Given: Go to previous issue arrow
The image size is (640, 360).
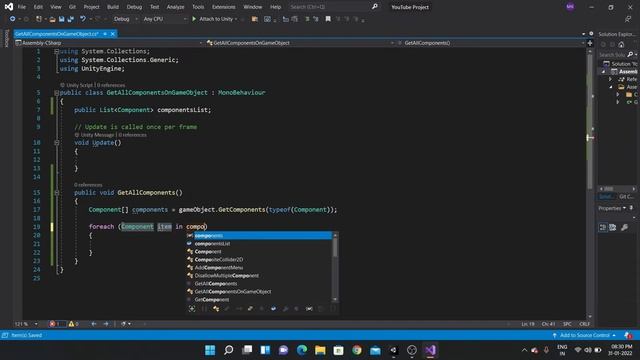Looking at the screenshot, I should point(94,324).
